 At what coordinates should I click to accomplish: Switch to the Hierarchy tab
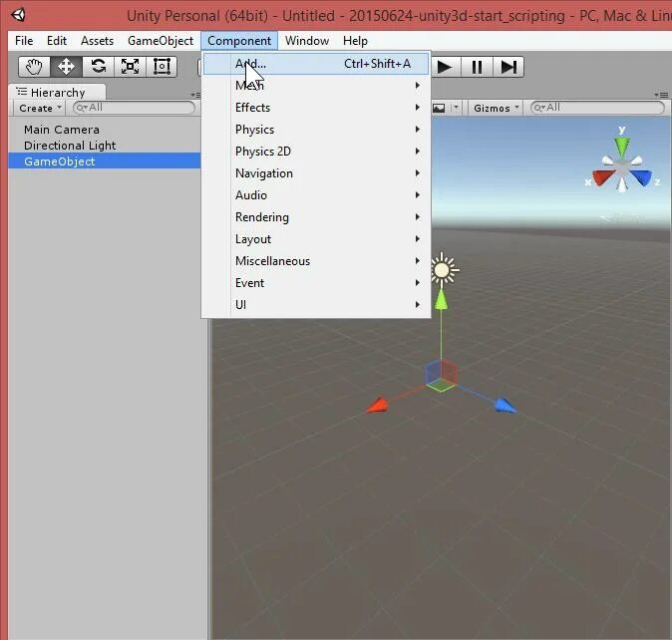point(57,92)
